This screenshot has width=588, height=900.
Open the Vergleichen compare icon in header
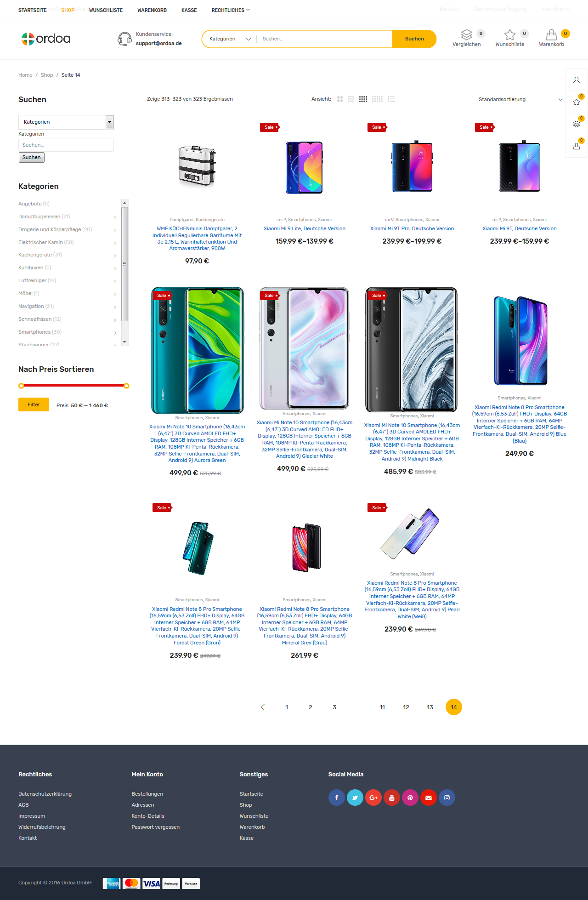point(466,35)
